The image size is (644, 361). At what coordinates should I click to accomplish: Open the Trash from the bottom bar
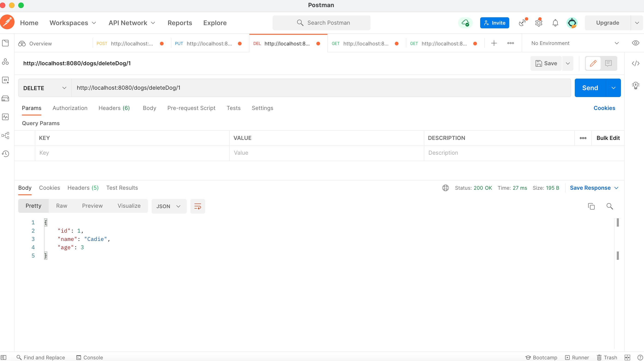(x=607, y=357)
